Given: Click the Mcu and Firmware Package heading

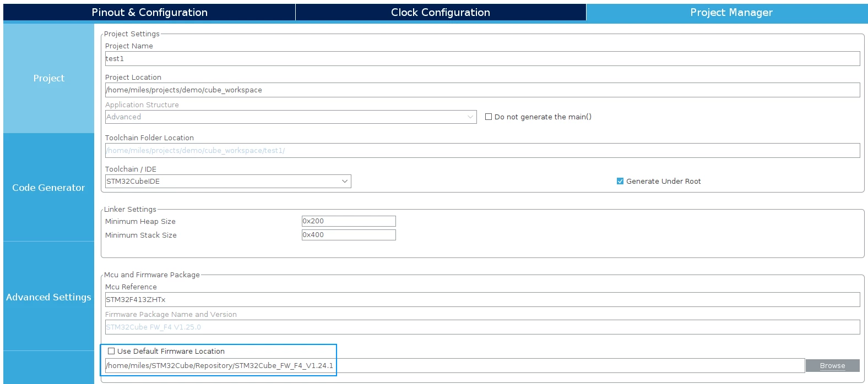Looking at the screenshot, I should [x=152, y=275].
